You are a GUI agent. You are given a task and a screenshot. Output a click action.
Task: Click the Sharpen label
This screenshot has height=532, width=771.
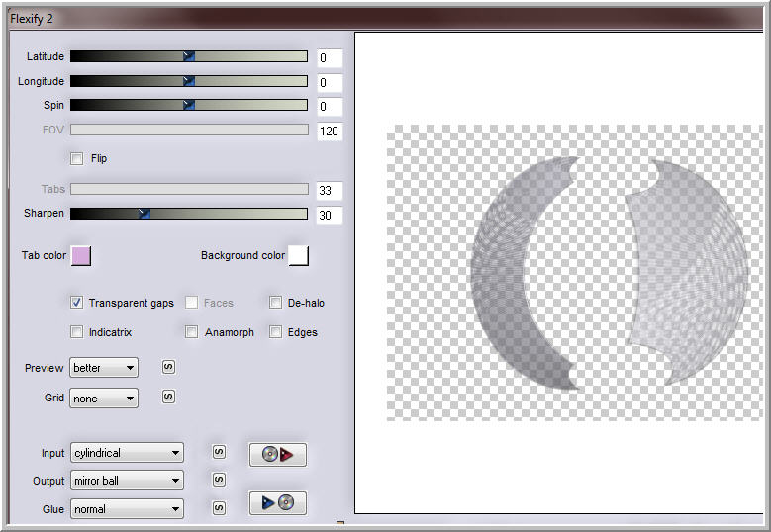44,214
